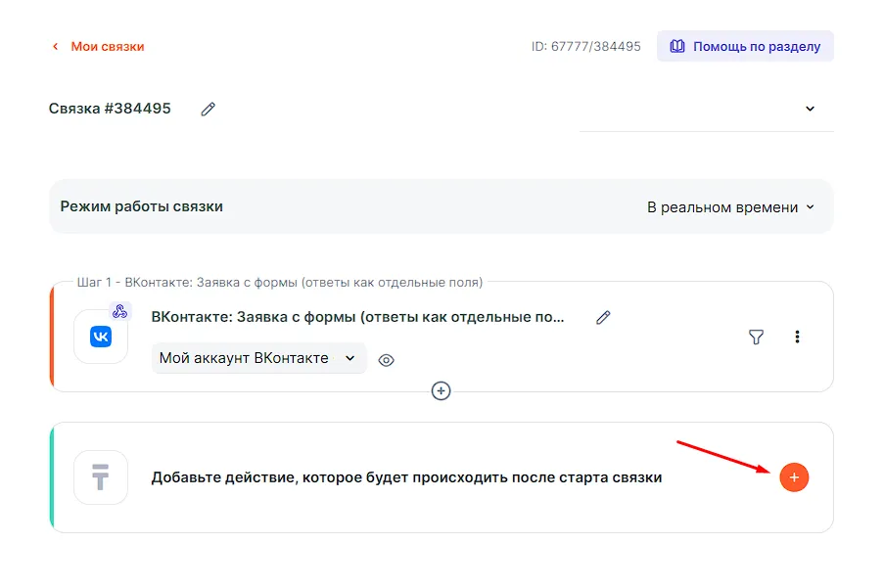Click the Добавьте действие prompt text

(406, 477)
